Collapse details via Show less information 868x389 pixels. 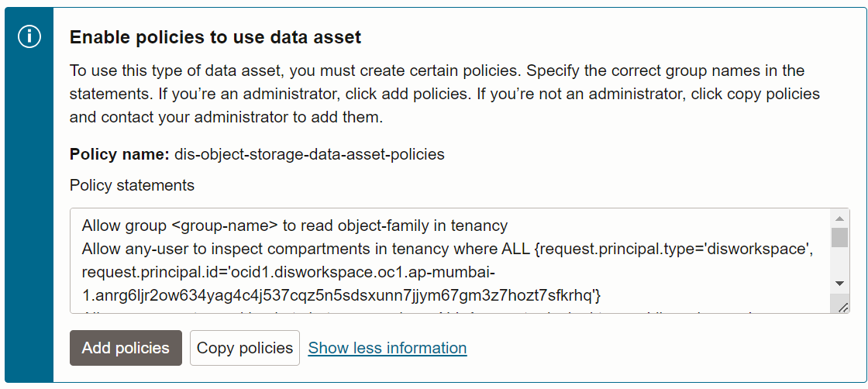click(x=387, y=348)
